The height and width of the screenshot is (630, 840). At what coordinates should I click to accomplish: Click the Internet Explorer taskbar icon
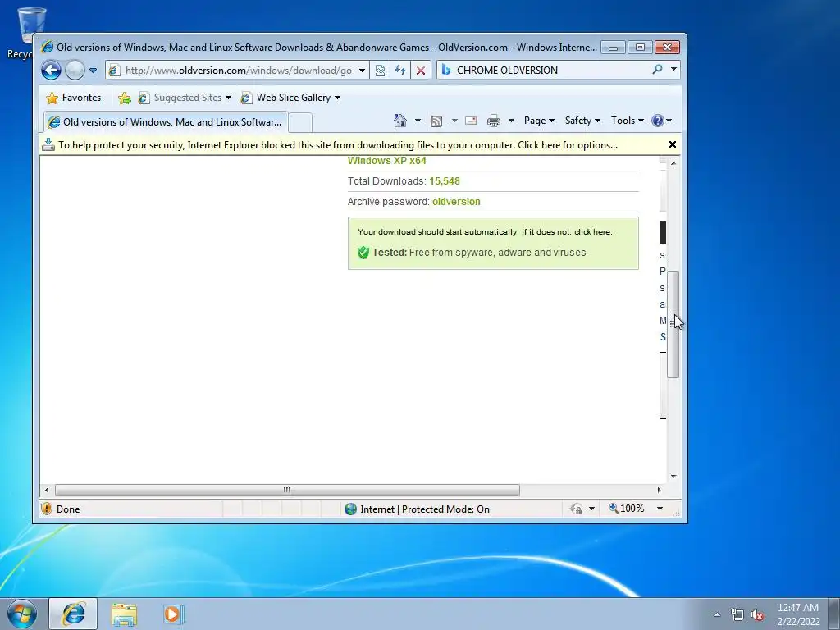pos(73,614)
